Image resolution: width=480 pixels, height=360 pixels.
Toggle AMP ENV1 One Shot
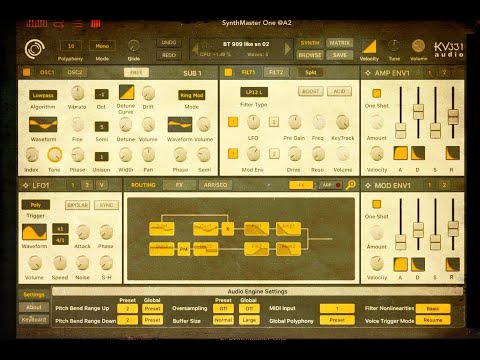[376, 93]
